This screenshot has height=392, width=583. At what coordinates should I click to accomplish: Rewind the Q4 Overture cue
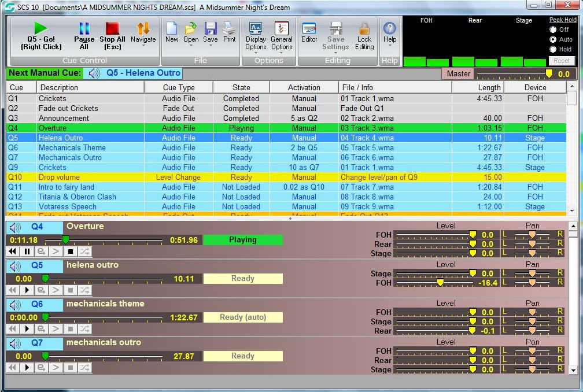click(x=12, y=252)
